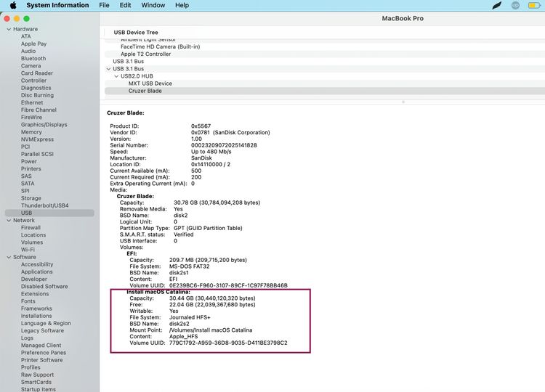
Task: Click the feather icon in menu bar
Action: pos(497,5)
